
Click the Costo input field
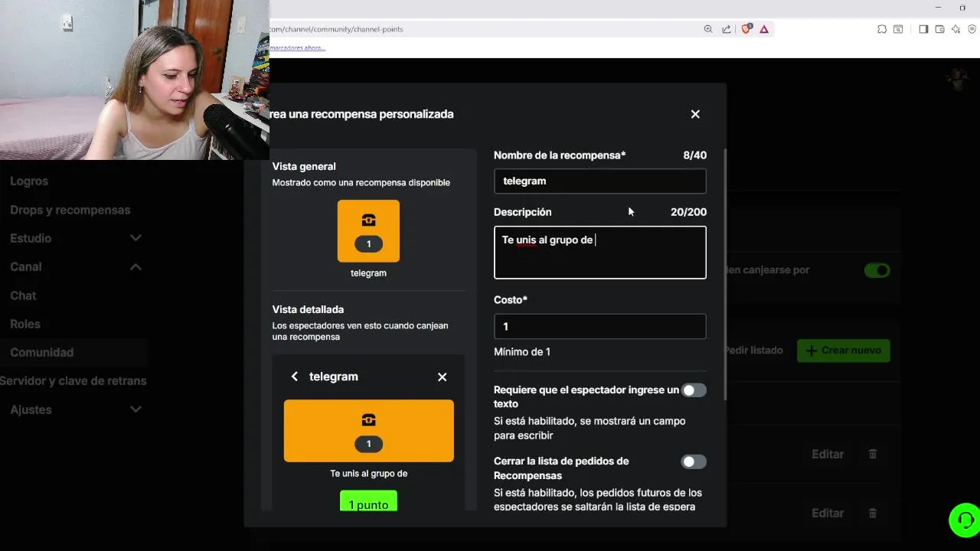(599, 326)
